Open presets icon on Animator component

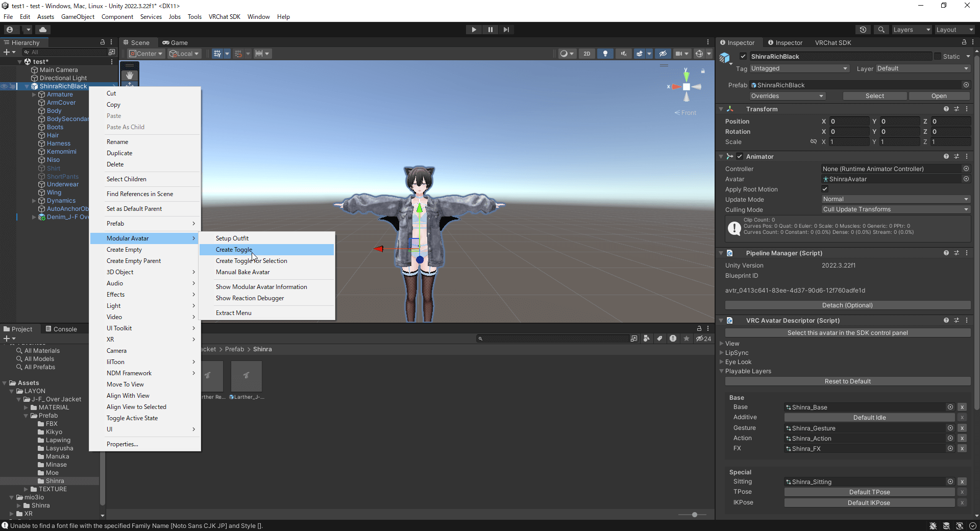[957, 156]
